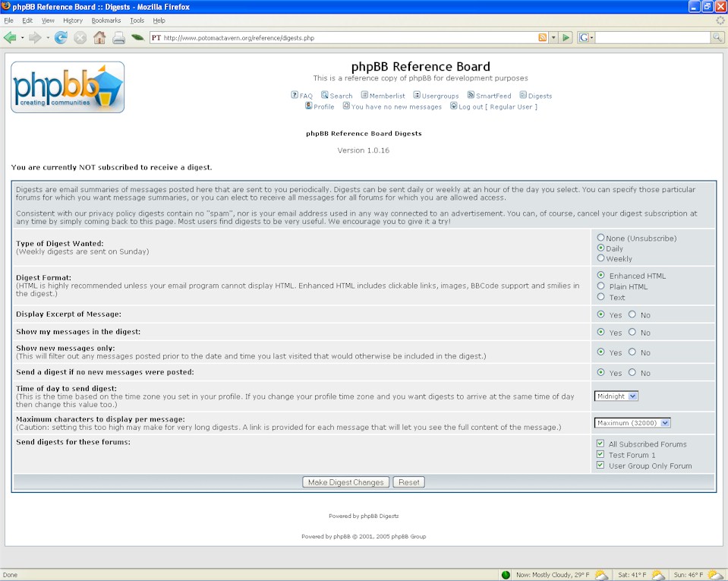
Task: Open the Edit menu
Action: [x=27, y=21]
